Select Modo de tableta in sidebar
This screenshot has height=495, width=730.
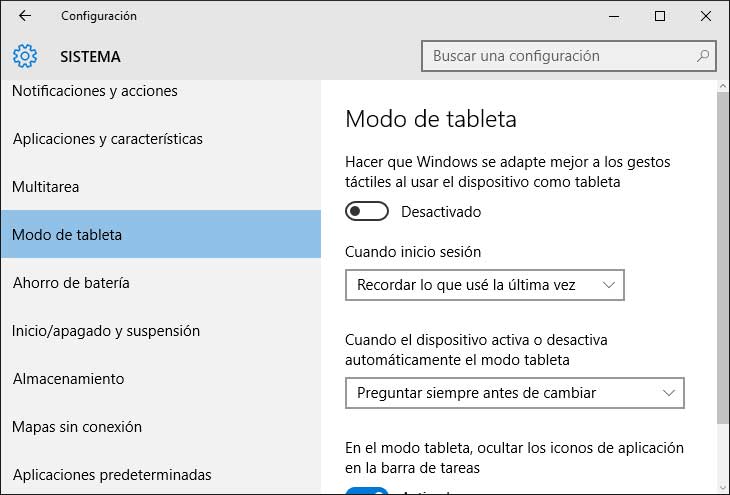[67, 235]
